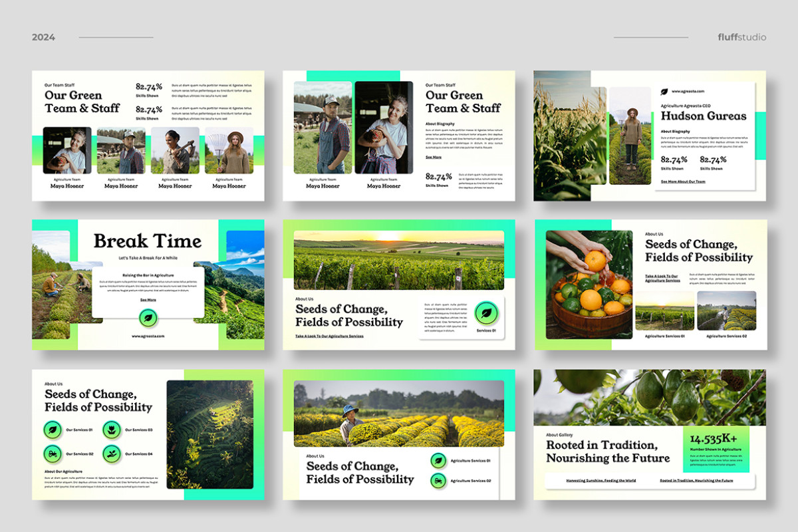
Task: Click the tractor icon for Our Services 02
Action: click(x=52, y=454)
